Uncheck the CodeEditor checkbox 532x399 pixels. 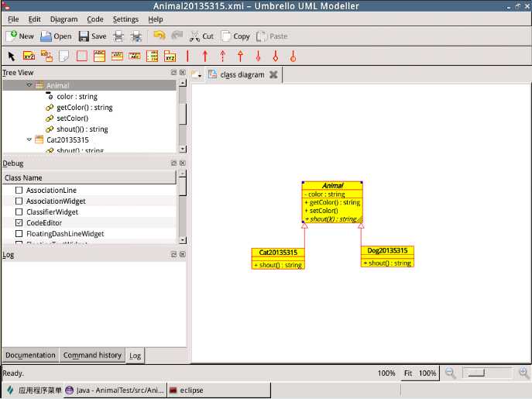click(19, 223)
